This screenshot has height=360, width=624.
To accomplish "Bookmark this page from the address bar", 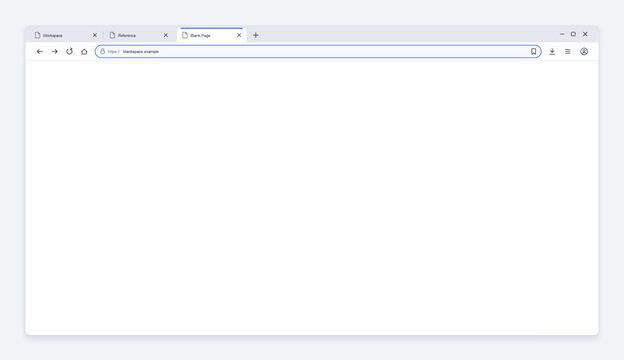I will (x=533, y=51).
